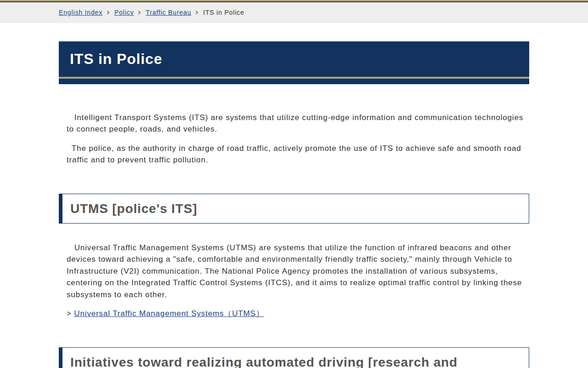Click the automated driving initiatives heading
Viewport: 588px width, 368px height.
[264, 362]
